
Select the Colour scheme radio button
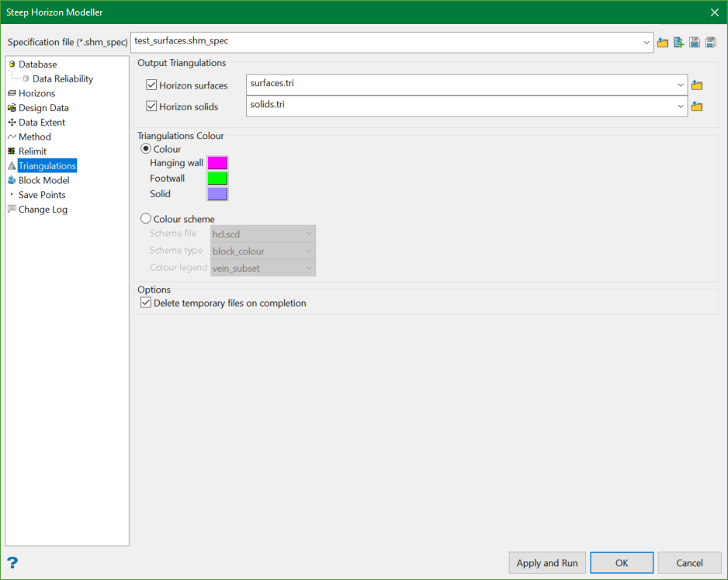(146, 219)
